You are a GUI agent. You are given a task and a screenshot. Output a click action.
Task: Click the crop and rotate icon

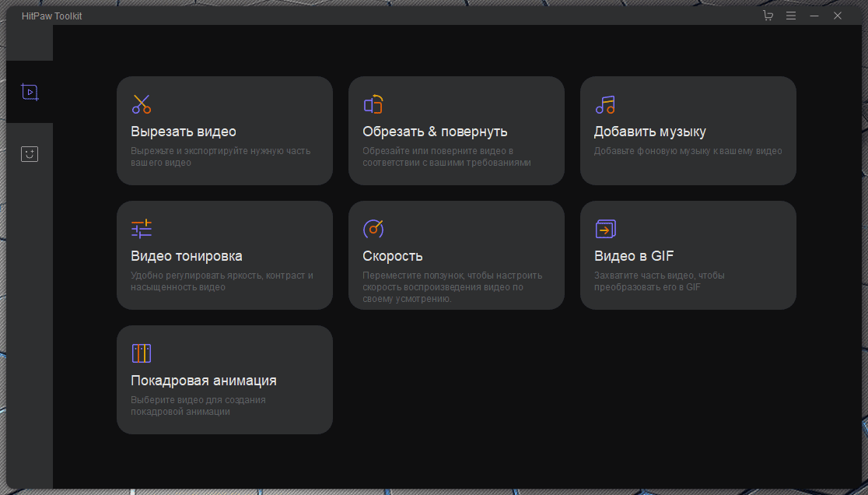(373, 104)
